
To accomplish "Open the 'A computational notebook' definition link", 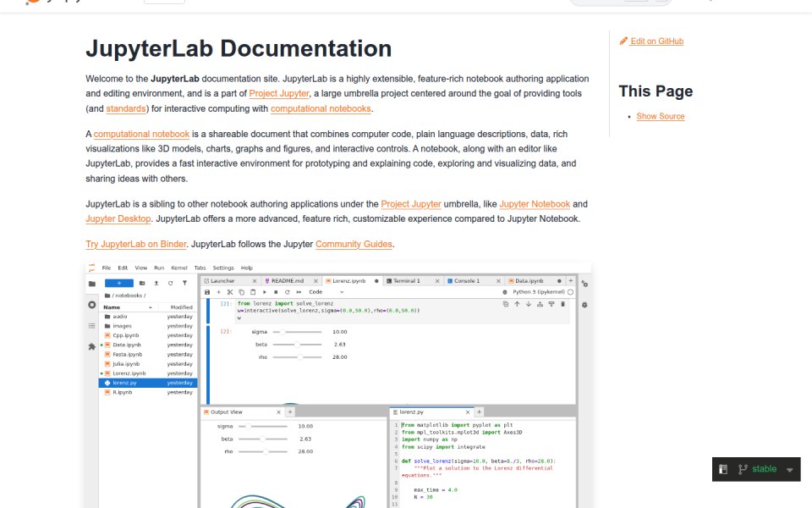I will pyautogui.click(x=141, y=134).
